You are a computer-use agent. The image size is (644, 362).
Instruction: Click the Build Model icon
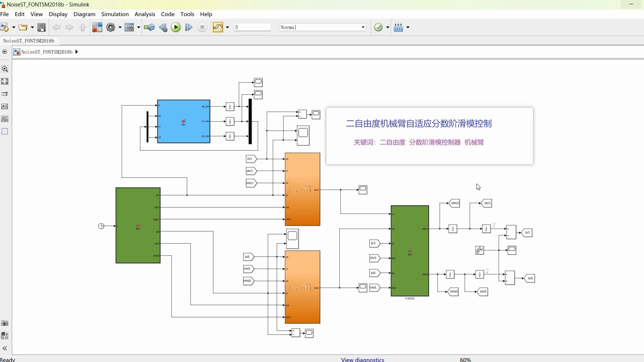pos(398,27)
